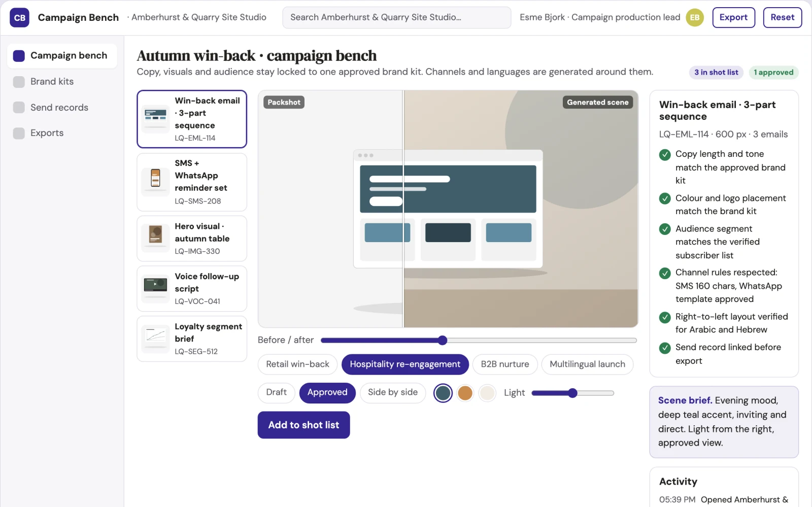Select the Hospitality re-engagement preset
The image size is (812, 507).
pos(405,364)
